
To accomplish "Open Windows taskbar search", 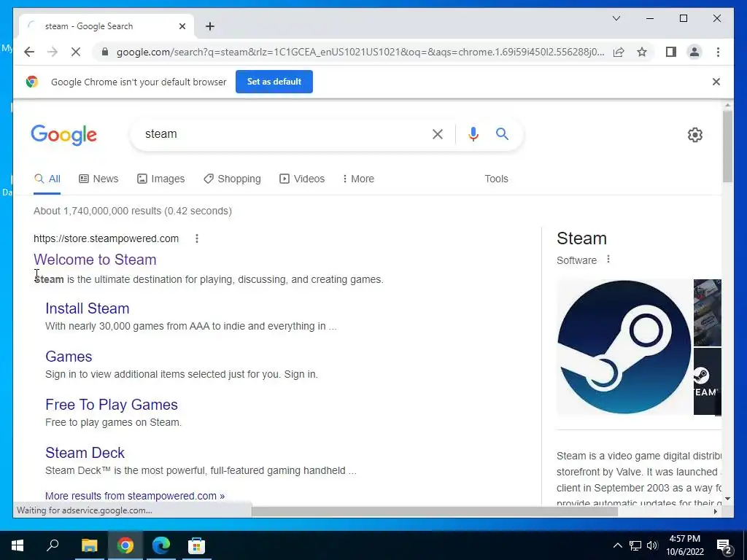I will point(53,545).
